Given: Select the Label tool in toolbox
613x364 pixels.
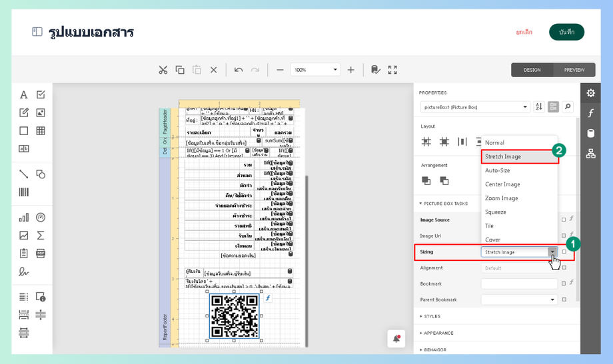Looking at the screenshot, I should (x=23, y=95).
